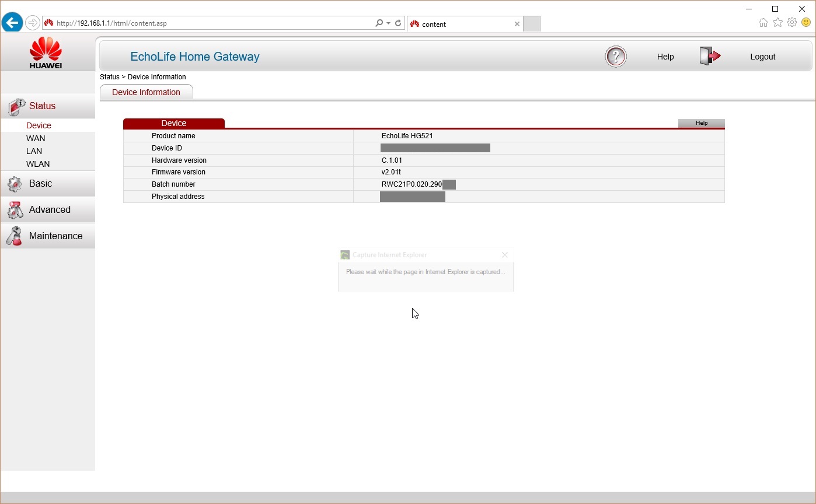The height and width of the screenshot is (504, 816).
Task: Open the LAN status page
Action: pyautogui.click(x=34, y=151)
